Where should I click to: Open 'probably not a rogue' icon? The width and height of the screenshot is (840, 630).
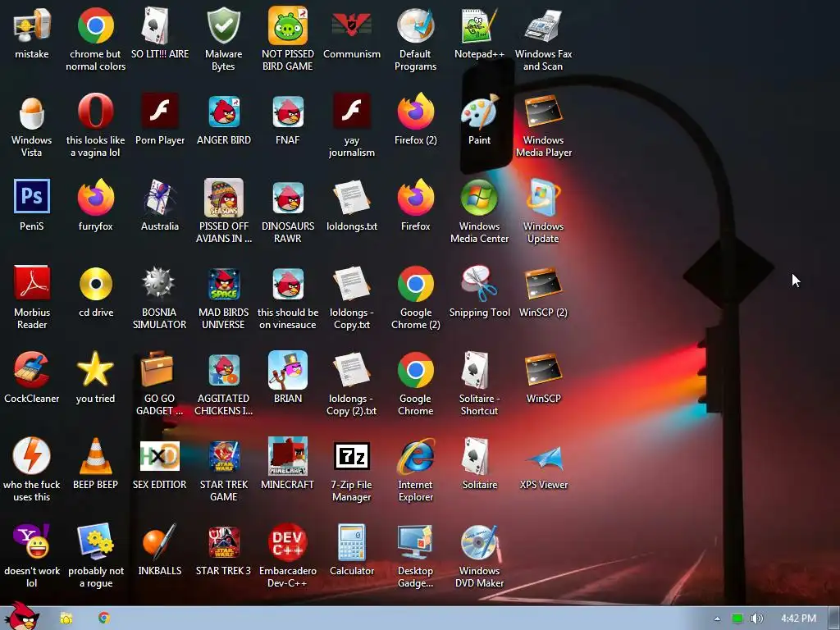(95, 541)
